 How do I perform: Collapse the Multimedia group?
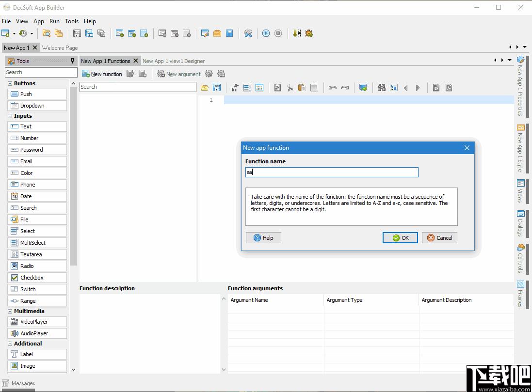point(10,311)
